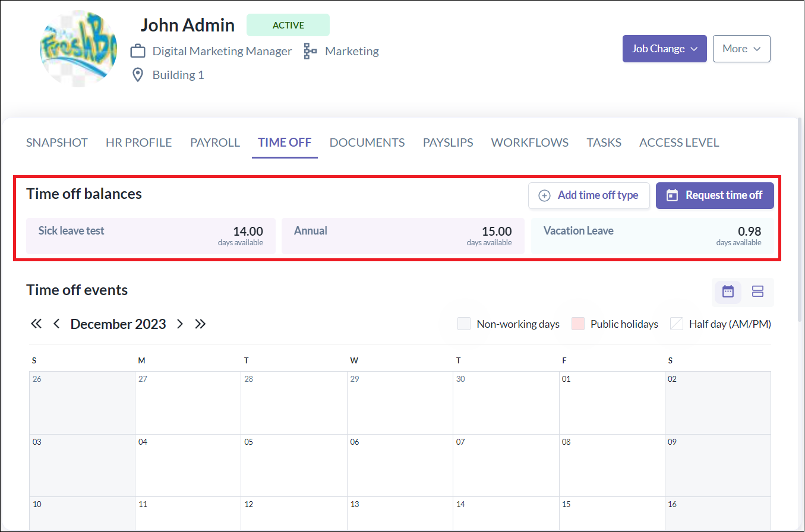The height and width of the screenshot is (532, 805).
Task: Select the calendar cell for day 08
Action: tap(612, 465)
